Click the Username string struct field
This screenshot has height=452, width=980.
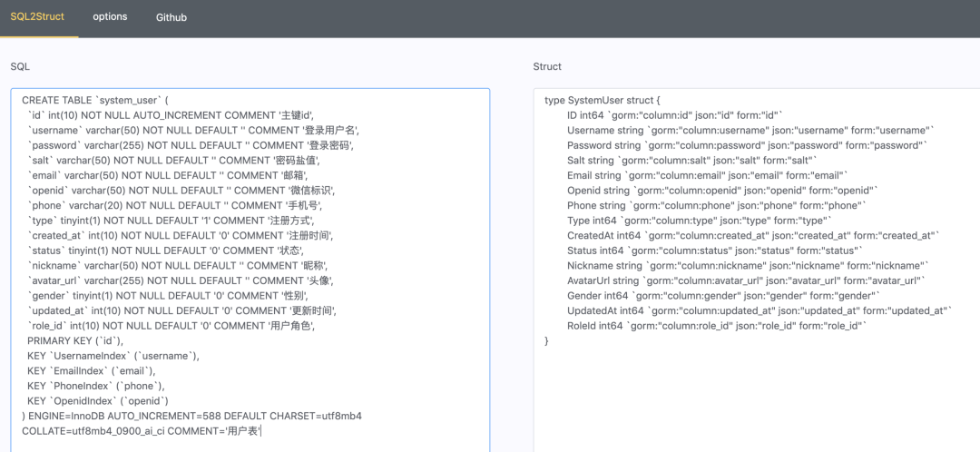(x=751, y=130)
